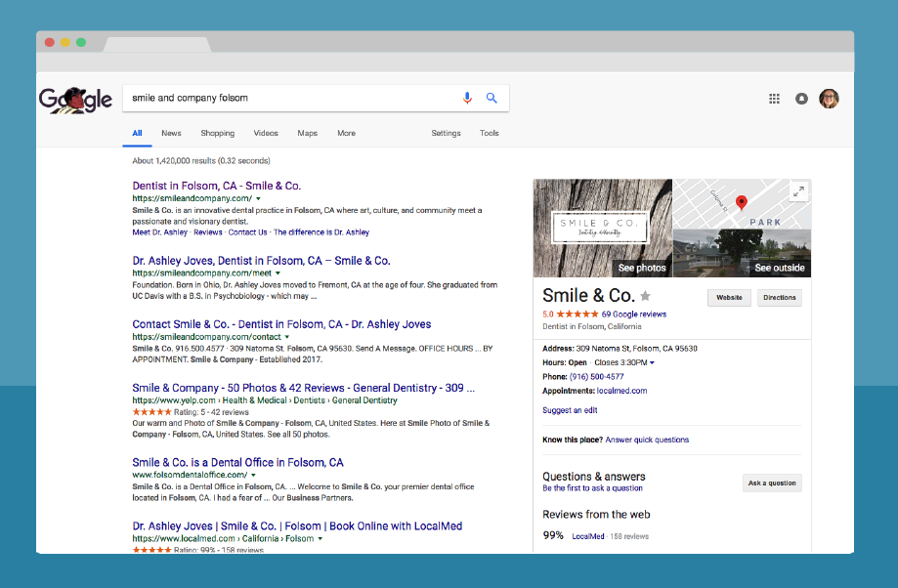Click address 309 Natoma St, Folsom text

636,348
